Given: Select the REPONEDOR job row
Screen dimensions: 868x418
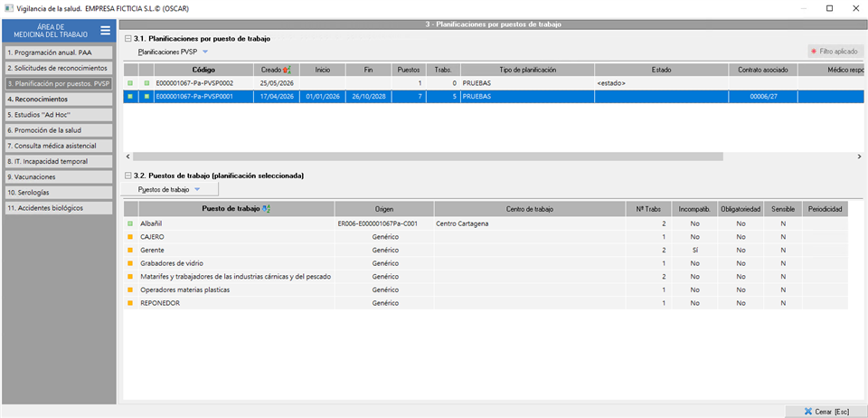Looking at the screenshot, I should tap(486, 303).
